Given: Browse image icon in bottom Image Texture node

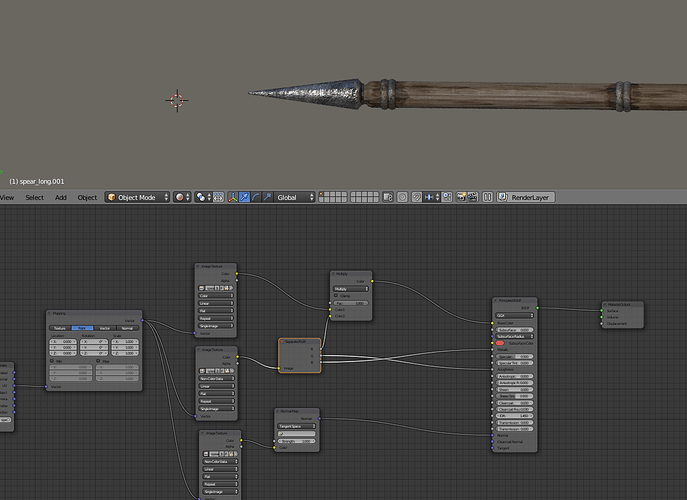Looking at the screenshot, I should 206,454.
